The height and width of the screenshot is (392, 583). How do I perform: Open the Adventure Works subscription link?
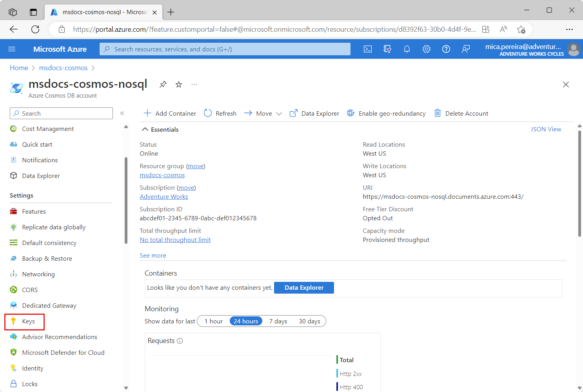point(164,197)
